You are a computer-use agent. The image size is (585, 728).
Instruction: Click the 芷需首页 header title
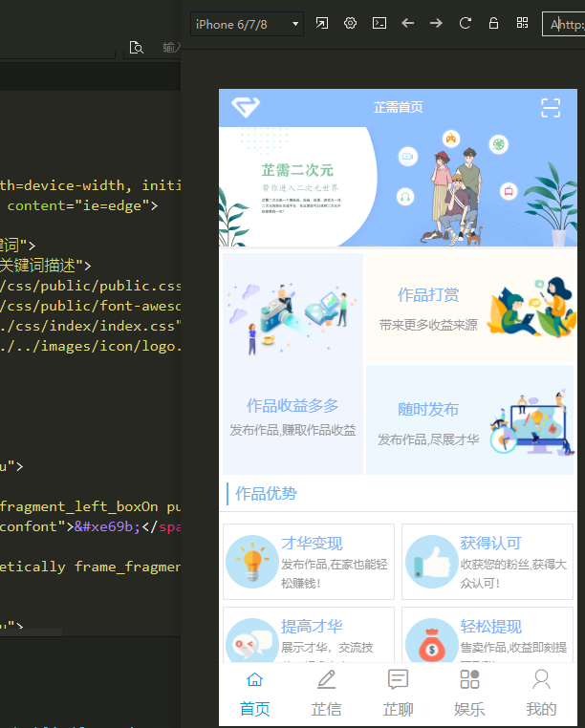click(x=399, y=107)
